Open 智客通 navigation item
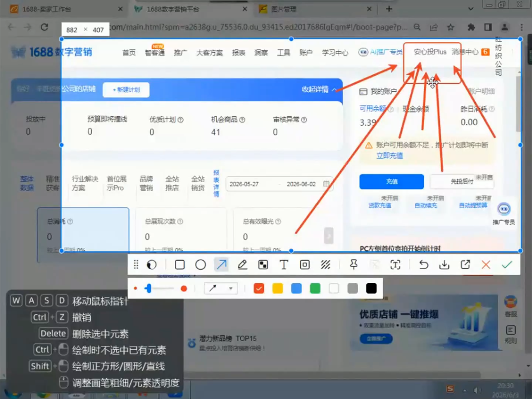Screen dimensions: 532x399 click(x=155, y=53)
